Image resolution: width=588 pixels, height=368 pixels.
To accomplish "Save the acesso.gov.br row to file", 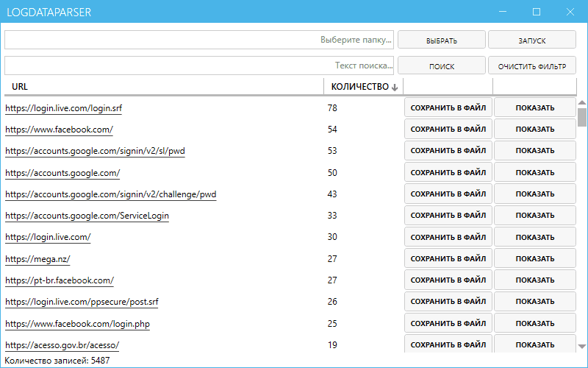I will [448, 344].
